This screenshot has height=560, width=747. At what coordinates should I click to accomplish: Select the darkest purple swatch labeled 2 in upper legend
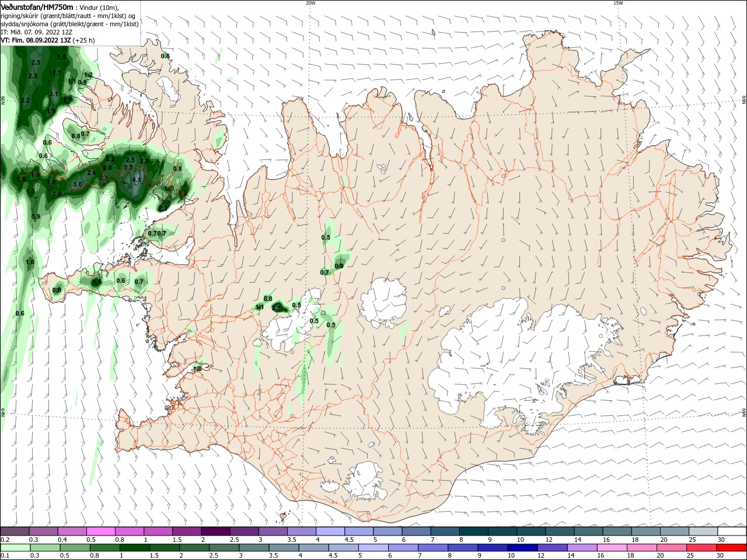215,531
